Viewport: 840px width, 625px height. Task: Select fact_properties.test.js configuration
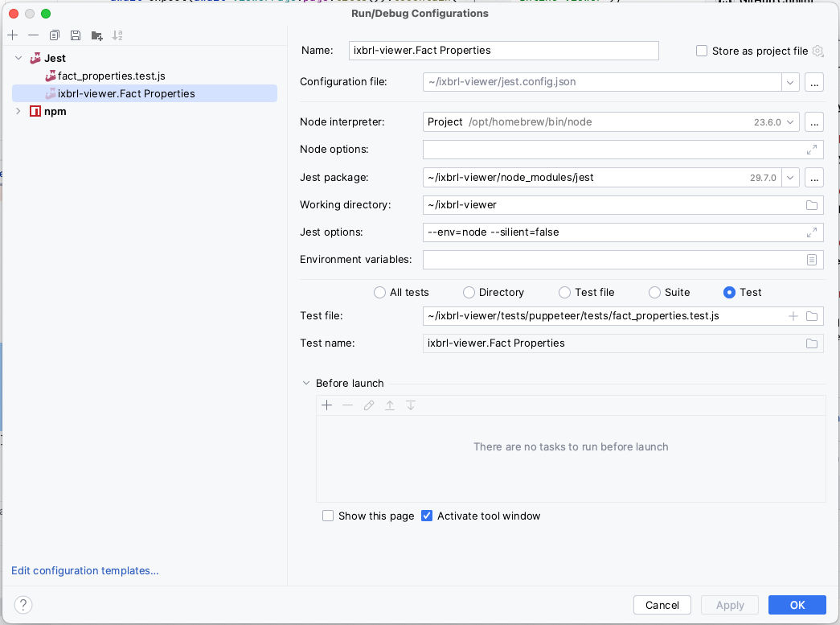[111, 76]
